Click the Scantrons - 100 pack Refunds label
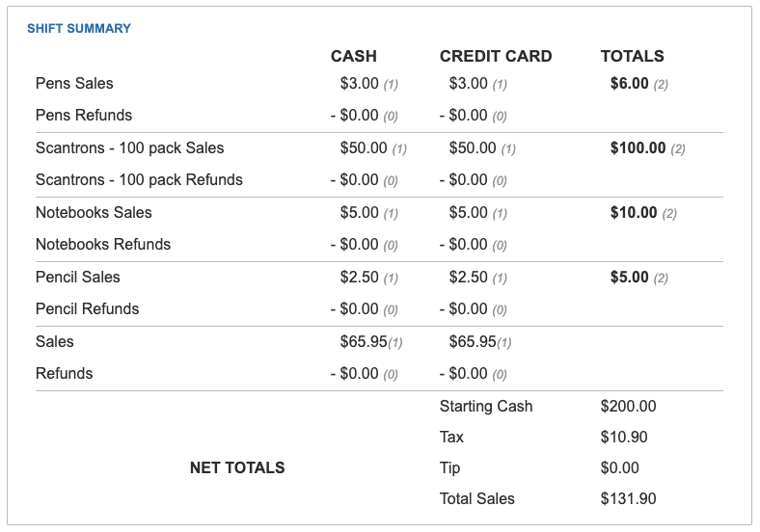Screen dimensions: 760x532 click(x=139, y=180)
